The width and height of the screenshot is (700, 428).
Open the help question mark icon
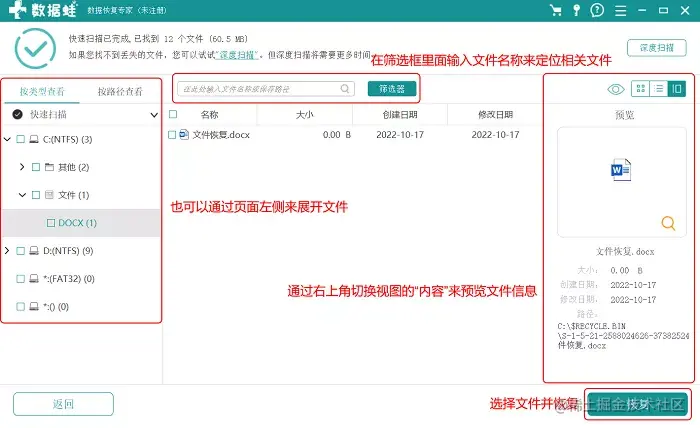click(597, 10)
